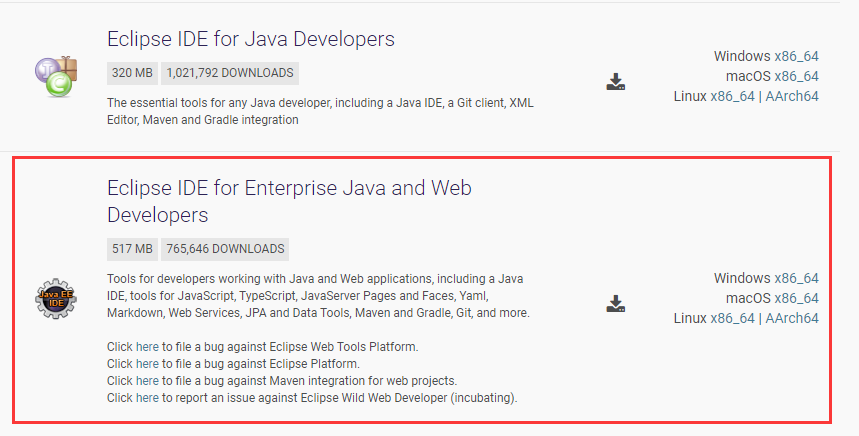Click 'here' for Maven integration bug report

click(x=147, y=381)
